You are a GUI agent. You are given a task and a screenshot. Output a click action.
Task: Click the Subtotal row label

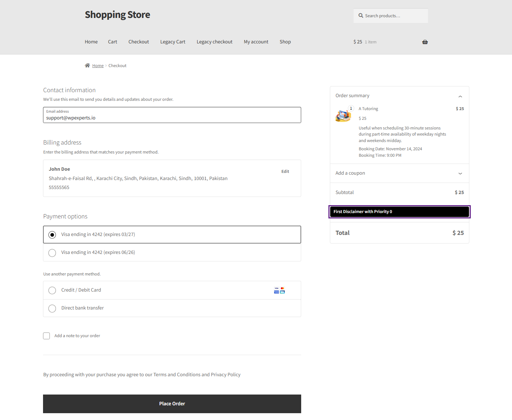tap(345, 193)
